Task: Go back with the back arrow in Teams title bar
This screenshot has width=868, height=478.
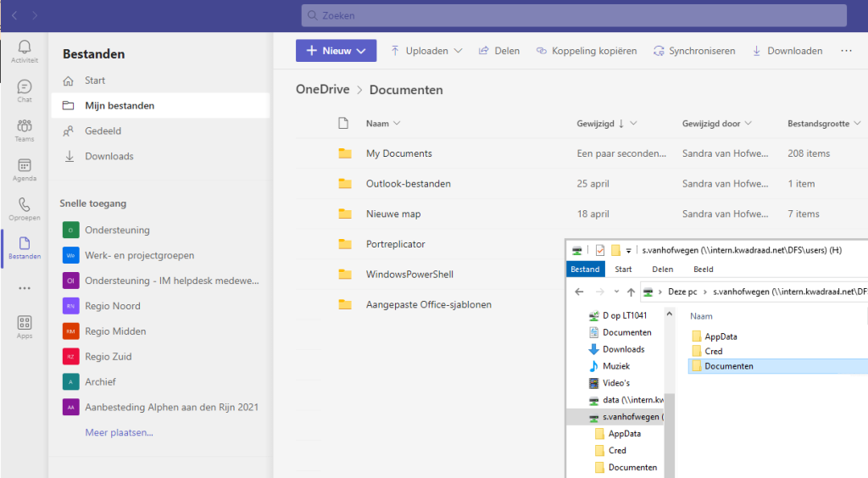Action: [x=15, y=15]
